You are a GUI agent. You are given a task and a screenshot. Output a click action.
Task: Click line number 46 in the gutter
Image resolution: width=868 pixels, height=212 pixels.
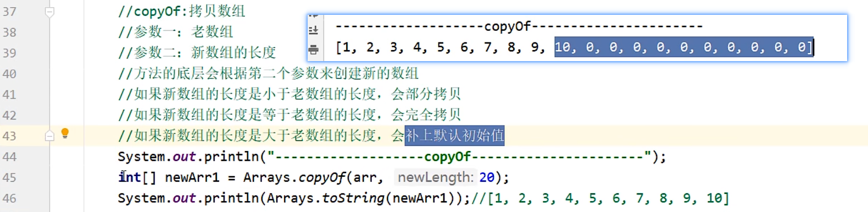[x=9, y=198]
